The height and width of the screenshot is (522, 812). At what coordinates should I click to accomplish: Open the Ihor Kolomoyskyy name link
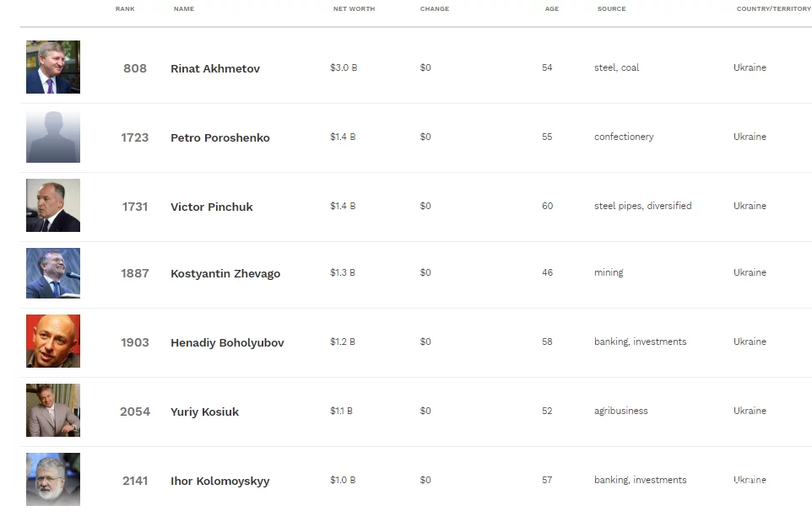click(220, 482)
